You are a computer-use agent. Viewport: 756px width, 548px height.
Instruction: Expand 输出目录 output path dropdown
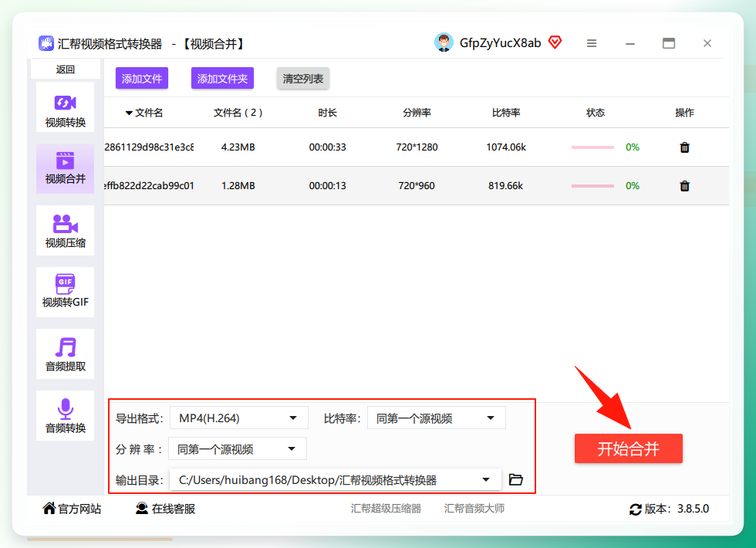pyautogui.click(x=335, y=480)
